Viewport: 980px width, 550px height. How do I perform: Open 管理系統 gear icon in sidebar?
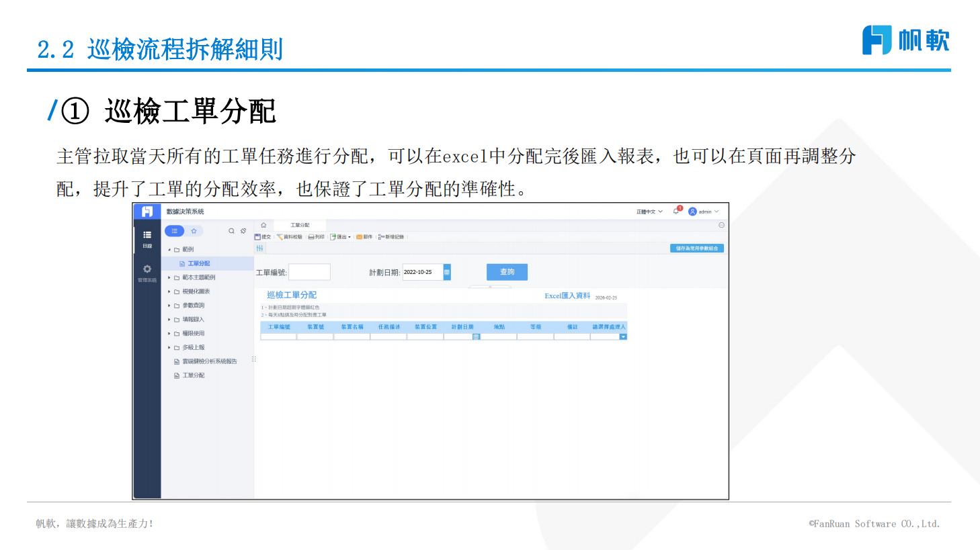[147, 269]
